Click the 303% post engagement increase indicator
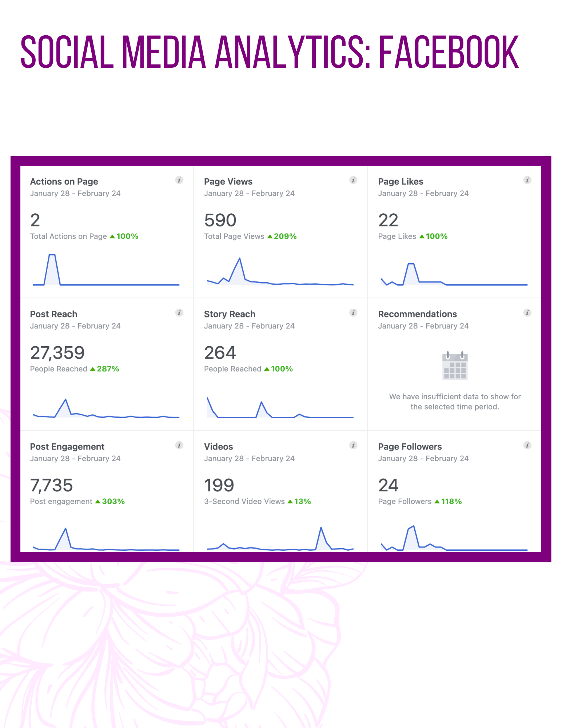The image size is (562, 728). tap(110, 501)
